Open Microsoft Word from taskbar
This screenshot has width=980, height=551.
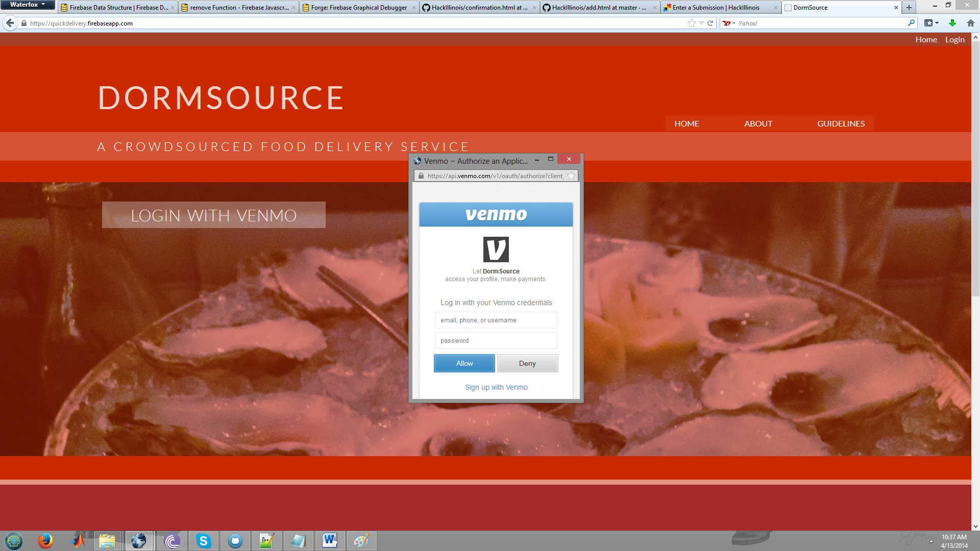click(x=330, y=541)
